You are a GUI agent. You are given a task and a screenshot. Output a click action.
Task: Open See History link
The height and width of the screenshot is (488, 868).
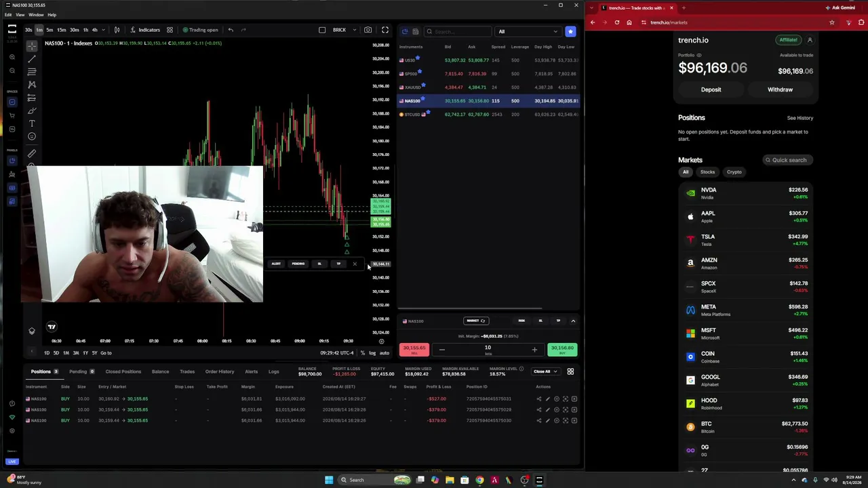(800, 118)
